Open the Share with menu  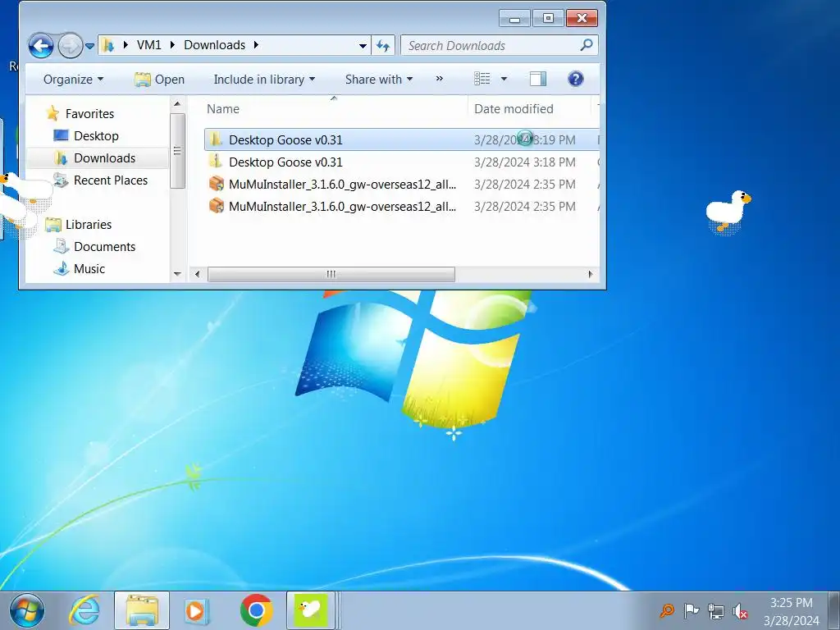pos(379,80)
